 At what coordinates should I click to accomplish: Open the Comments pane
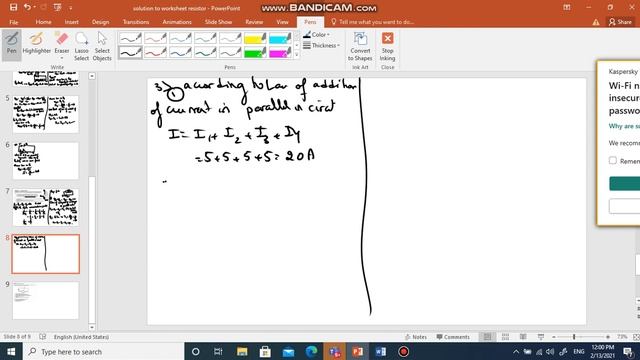pos(453,337)
